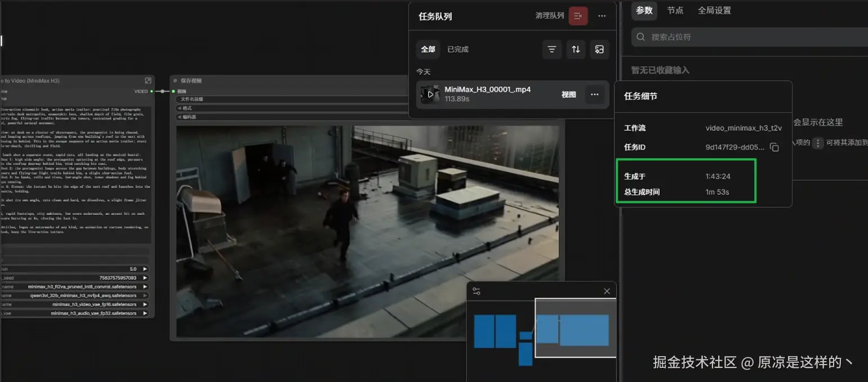The width and height of the screenshot is (868, 382).
Task: Click the 清理队列 label
Action: pyautogui.click(x=550, y=16)
